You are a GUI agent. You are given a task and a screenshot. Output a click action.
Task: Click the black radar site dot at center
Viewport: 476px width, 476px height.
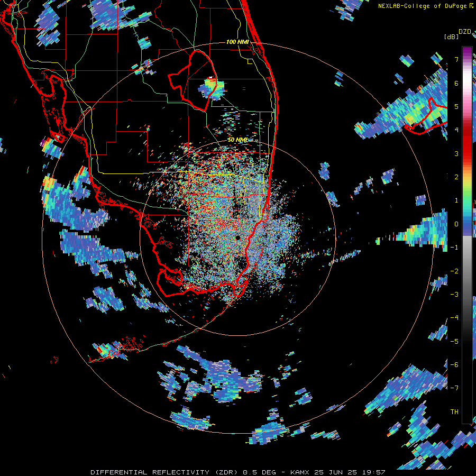[x=237, y=238]
